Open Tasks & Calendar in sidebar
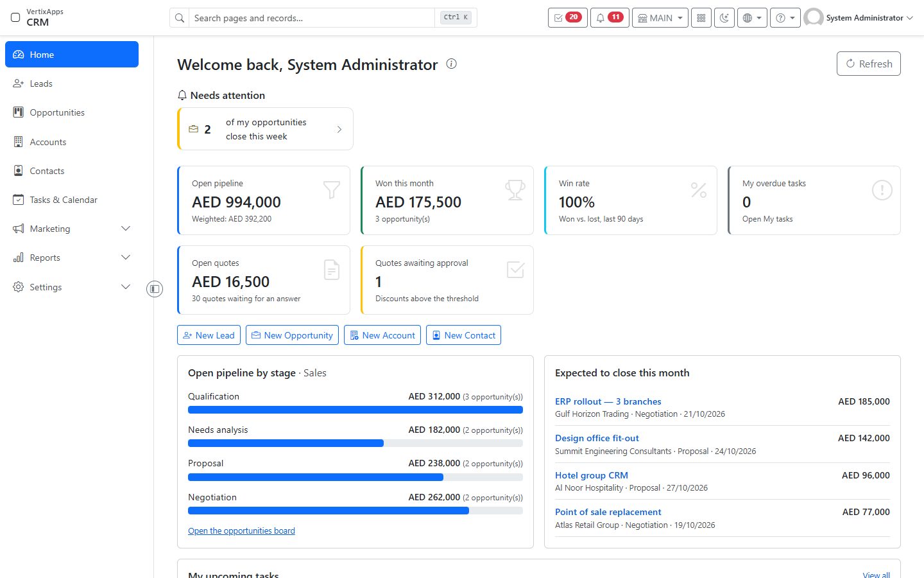 pos(72,200)
